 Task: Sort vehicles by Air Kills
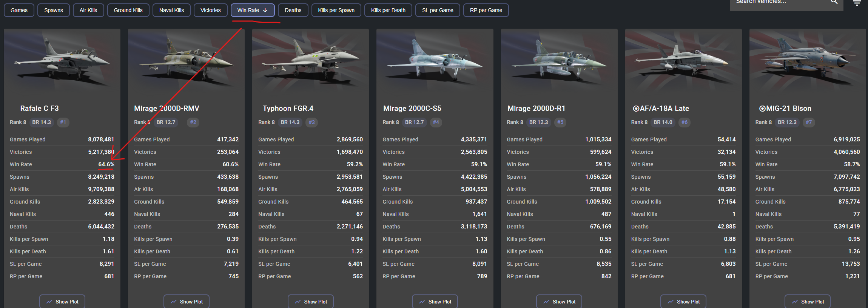88,10
